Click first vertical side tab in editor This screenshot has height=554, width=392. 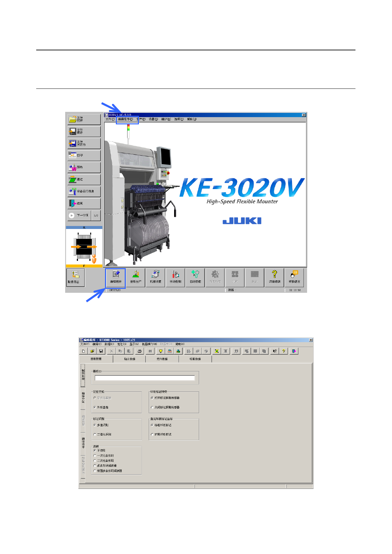point(83,375)
